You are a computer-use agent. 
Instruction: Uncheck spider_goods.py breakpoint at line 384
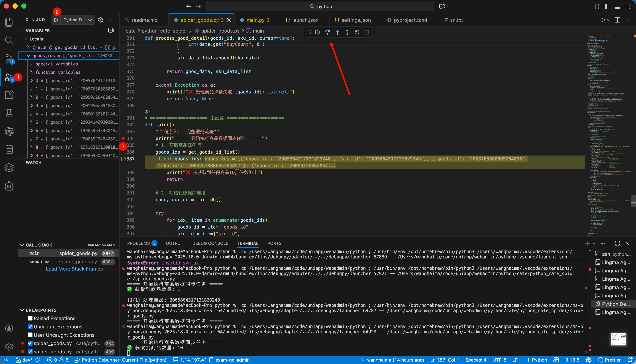coord(30,343)
